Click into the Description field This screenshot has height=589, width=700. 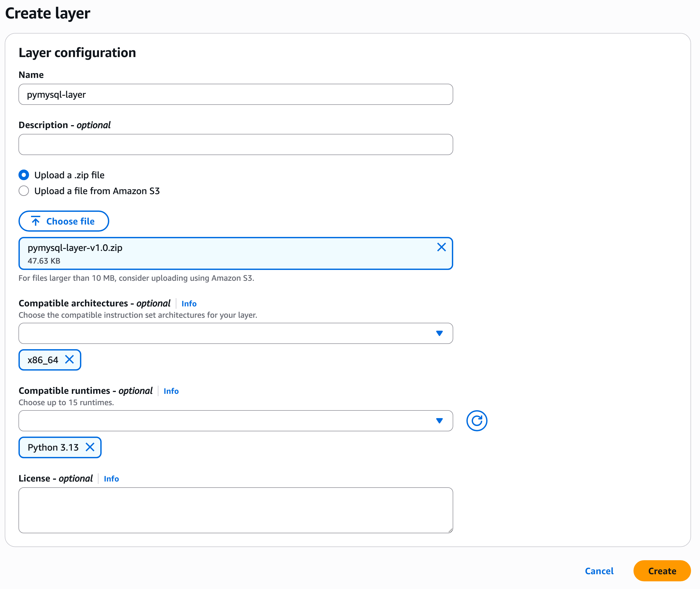pos(235,144)
